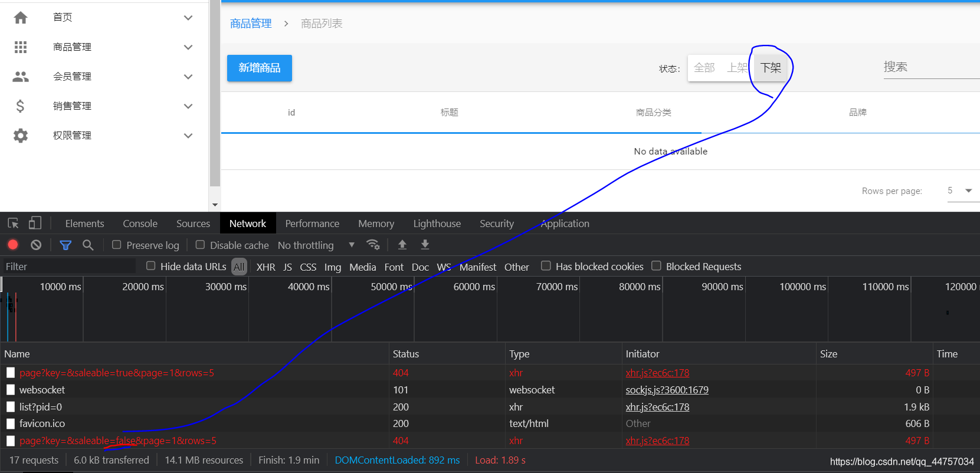Check Hide data URLs
This screenshot has height=473, width=980.
[150, 266]
